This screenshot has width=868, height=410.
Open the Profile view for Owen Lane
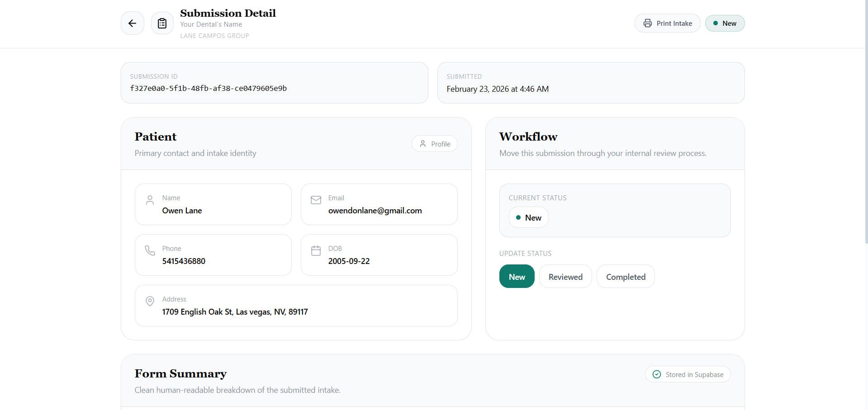click(x=434, y=143)
